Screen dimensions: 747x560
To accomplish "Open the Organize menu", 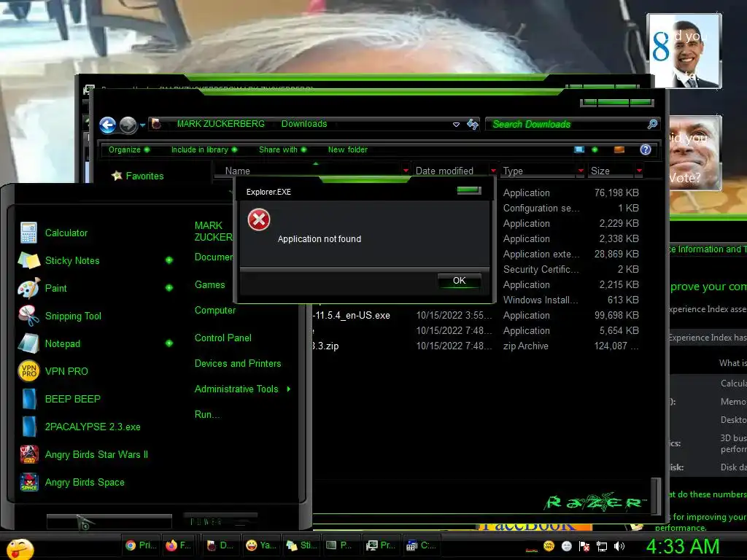I will point(128,149).
